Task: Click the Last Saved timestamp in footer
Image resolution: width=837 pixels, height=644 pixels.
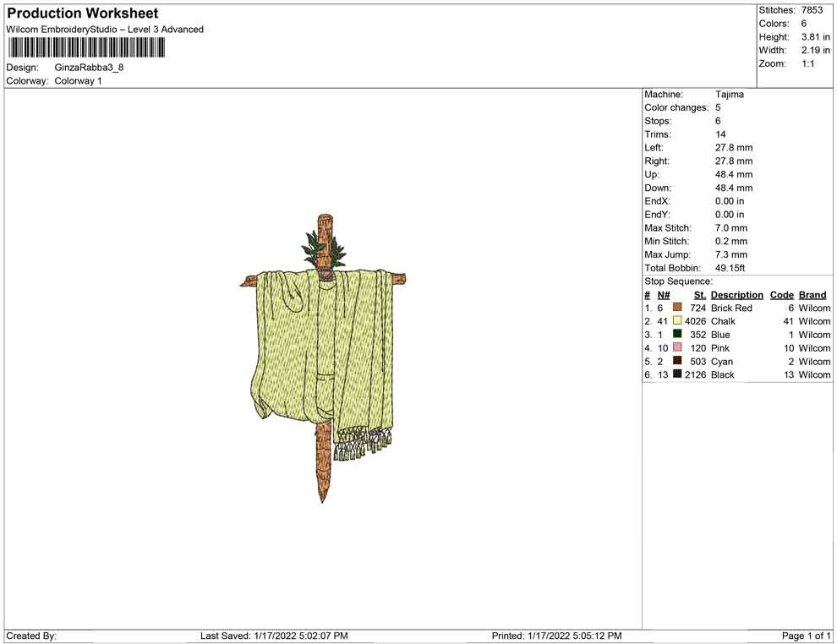Action: (x=274, y=636)
